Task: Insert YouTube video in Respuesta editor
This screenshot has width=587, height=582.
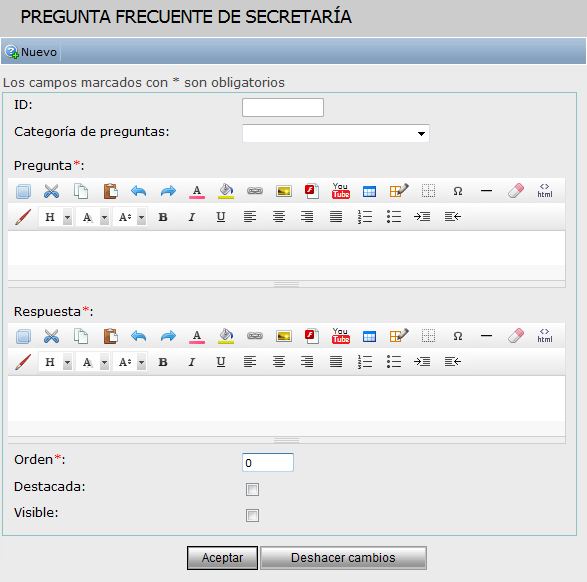Action: [341, 336]
